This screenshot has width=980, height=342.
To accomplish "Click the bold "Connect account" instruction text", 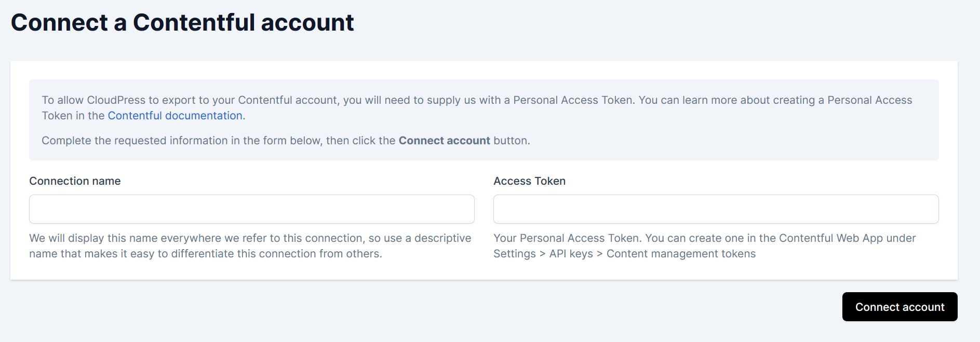I will click(444, 141).
